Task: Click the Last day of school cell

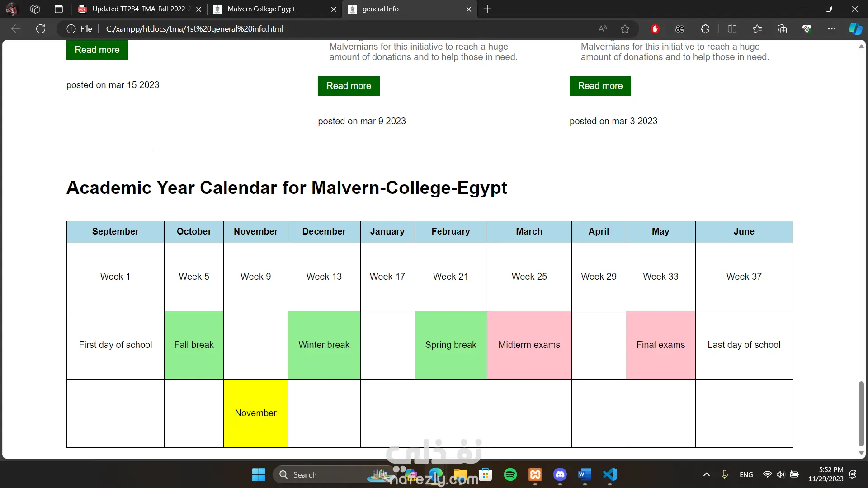Action: coord(744,345)
